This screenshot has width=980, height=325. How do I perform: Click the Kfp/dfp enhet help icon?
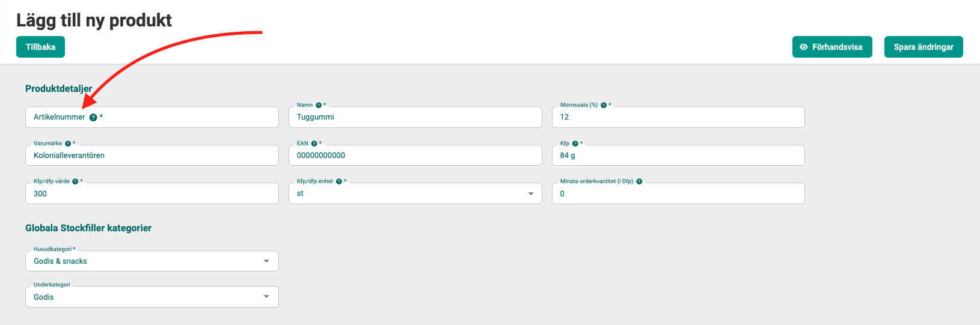click(338, 181)
